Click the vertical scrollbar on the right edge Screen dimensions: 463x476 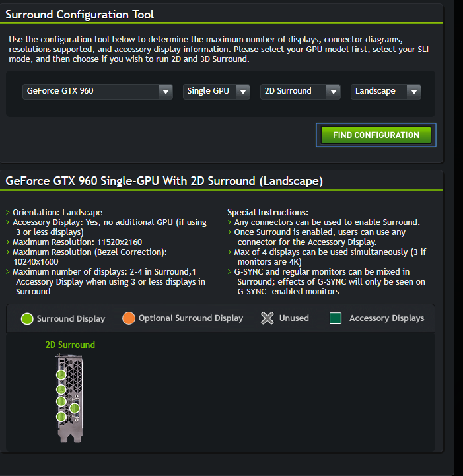point(458,238)
